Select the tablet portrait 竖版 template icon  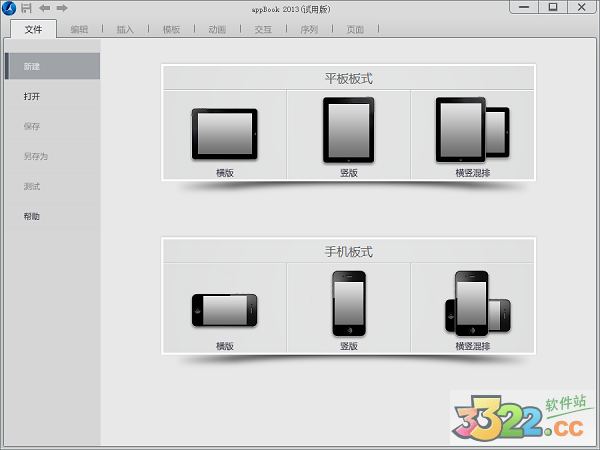tap(349, 130)
